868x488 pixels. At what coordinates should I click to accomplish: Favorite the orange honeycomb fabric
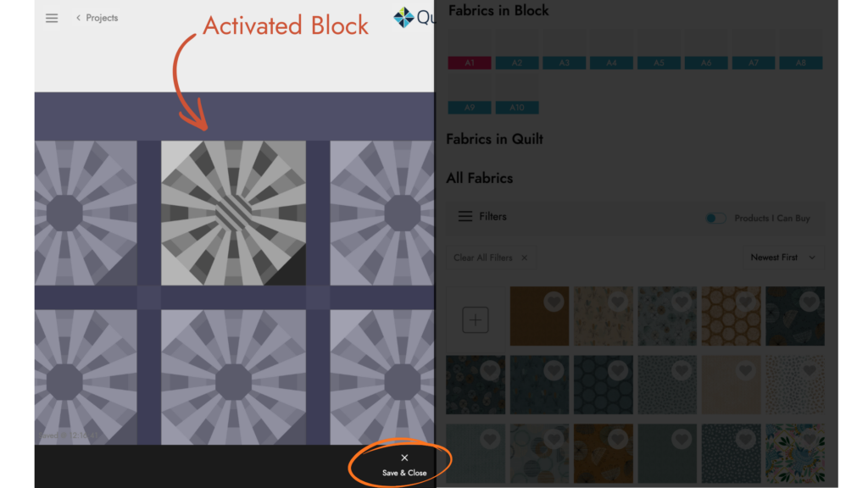point(745,302)
